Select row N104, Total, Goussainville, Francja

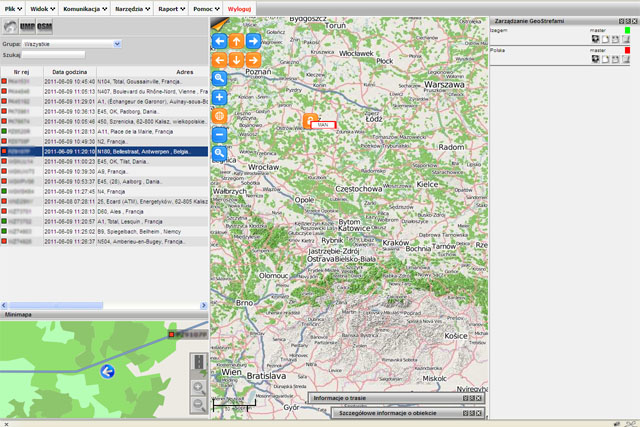click(x=104, y=82)
